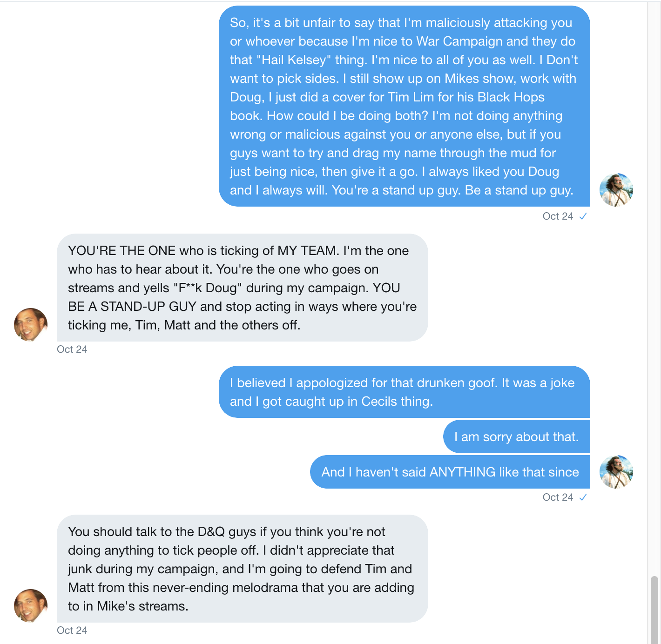Click 'Oct 24' timestamp under 'haven't said ANYTHING'
Screen dimensions: 661x644
tap(558, 497)
